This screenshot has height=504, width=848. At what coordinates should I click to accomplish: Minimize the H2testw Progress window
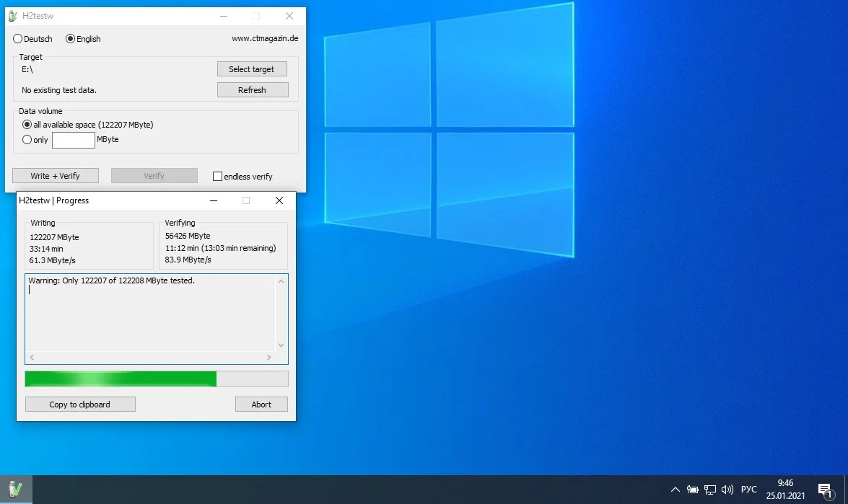click(x=214, y=200)
